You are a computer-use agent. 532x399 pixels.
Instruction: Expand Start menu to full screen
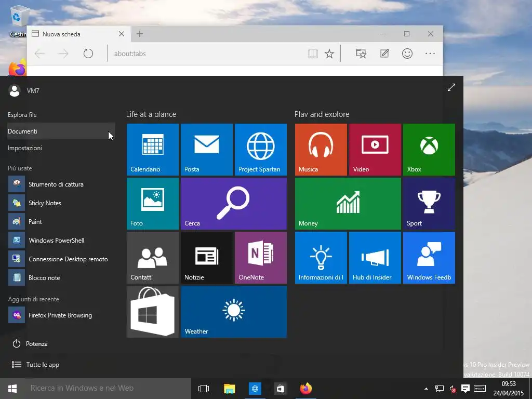click(x=451, y=87)
